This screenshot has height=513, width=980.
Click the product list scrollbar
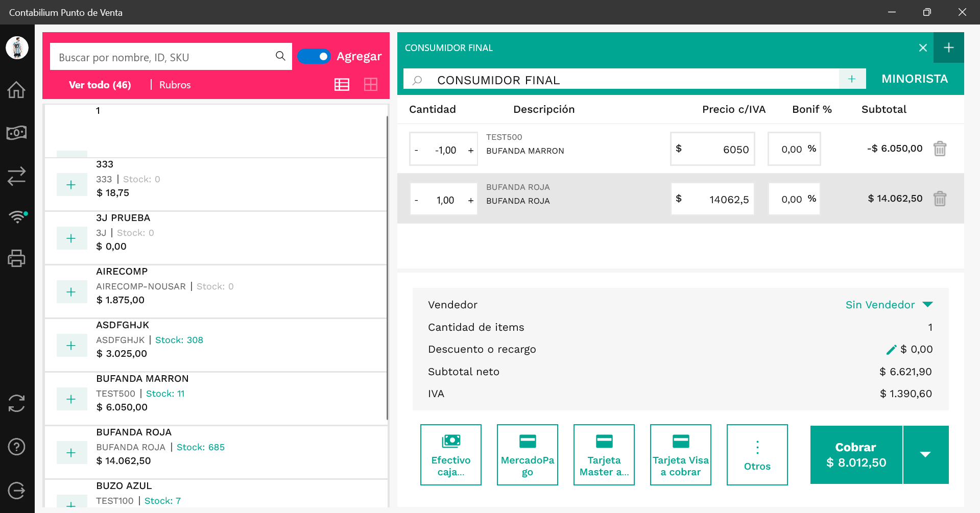click(x=387, y=268)
